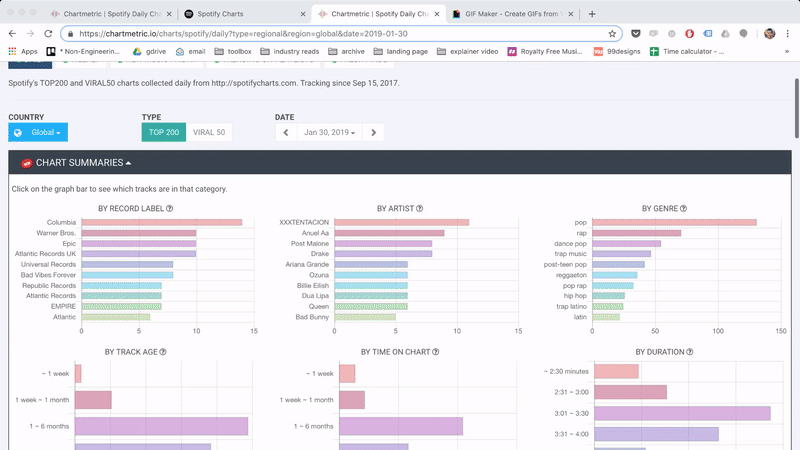The image size is (800, 450).
Task: Click the help icon beside BY TRACK AGE
Action: pyautogui.click(x=163, y=352)
